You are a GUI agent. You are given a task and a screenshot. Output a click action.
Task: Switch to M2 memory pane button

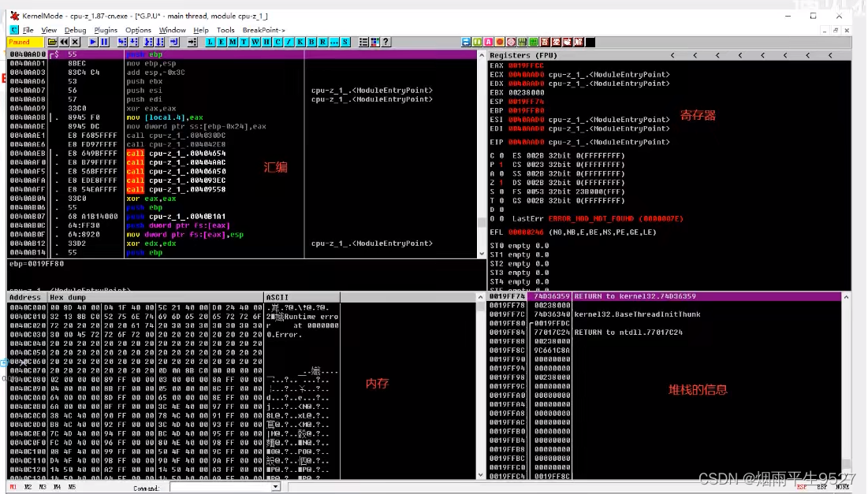click(28, 487)
